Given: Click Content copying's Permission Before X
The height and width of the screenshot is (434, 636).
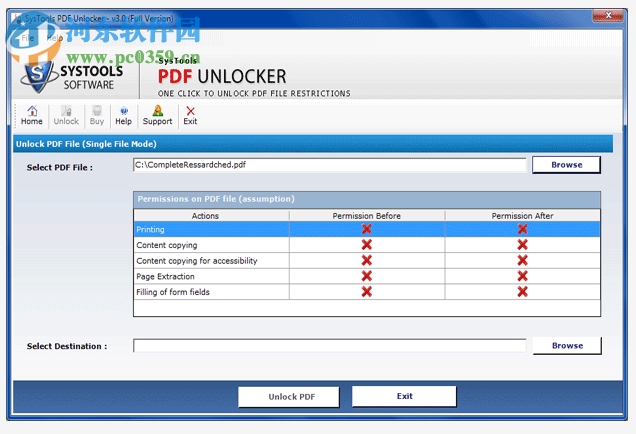Looking at the screenshot, I should tap(367, 245).
